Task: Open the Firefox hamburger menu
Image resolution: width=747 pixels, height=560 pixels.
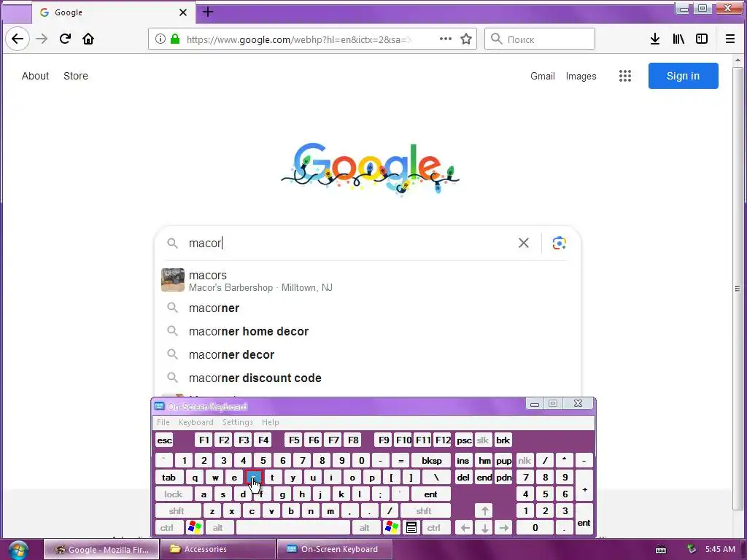Action: 729,39
